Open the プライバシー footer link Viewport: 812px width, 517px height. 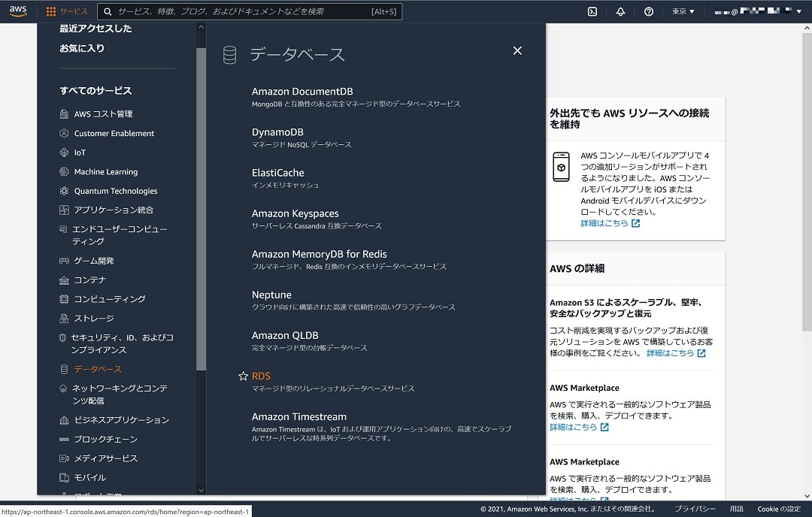click(695, 509)
